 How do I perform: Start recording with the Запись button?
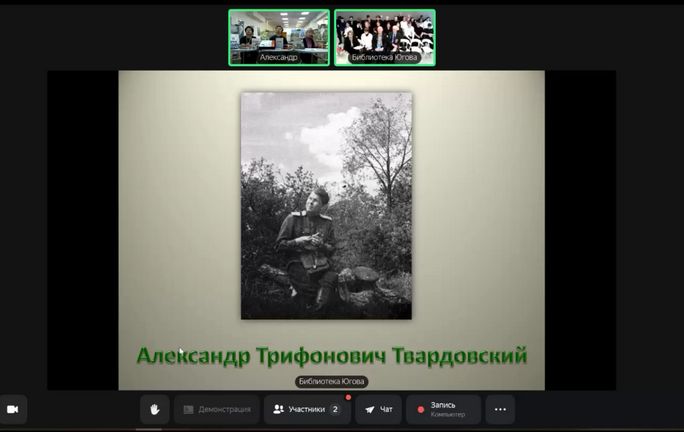tap(443, 409)
